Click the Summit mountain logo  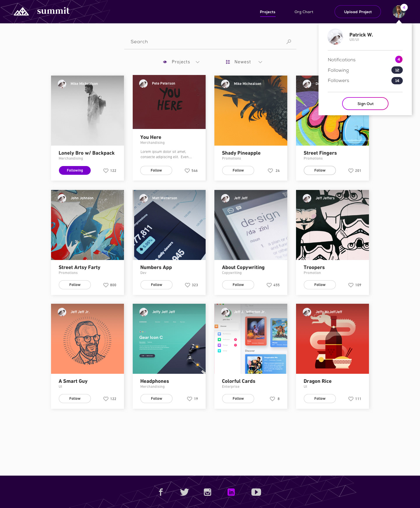[21, 12]
